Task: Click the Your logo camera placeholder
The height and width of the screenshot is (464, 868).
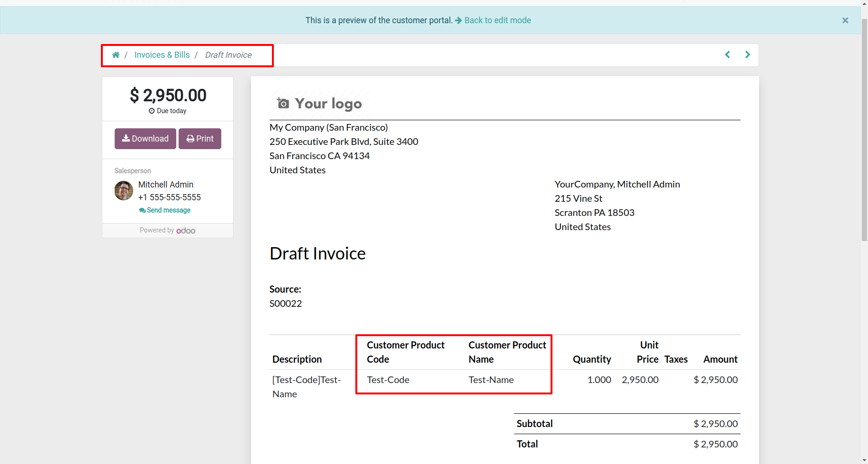Action: coord(319,104)
